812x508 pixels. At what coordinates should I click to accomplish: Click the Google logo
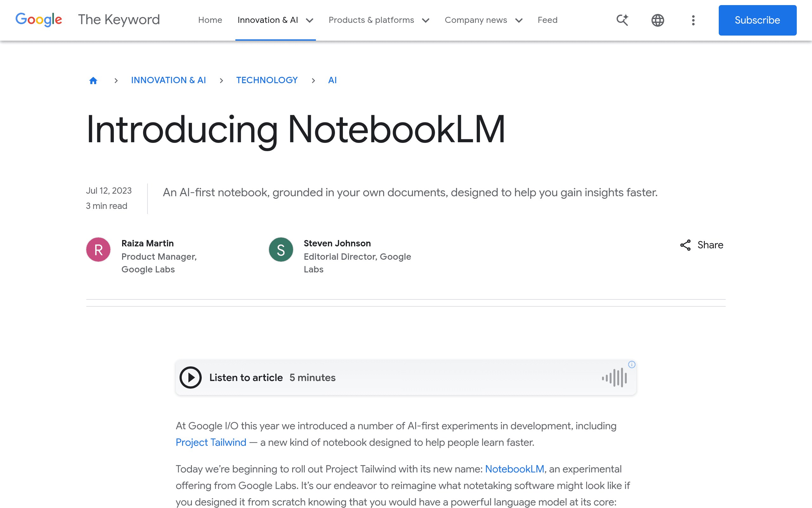click(39, 20)
